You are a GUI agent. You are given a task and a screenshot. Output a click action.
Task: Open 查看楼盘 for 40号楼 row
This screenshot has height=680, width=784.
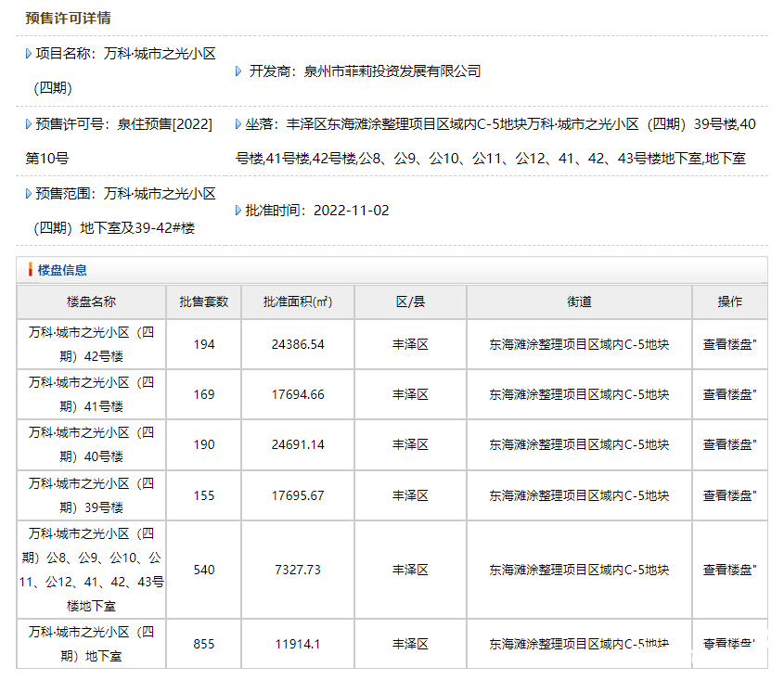[729, 444]
